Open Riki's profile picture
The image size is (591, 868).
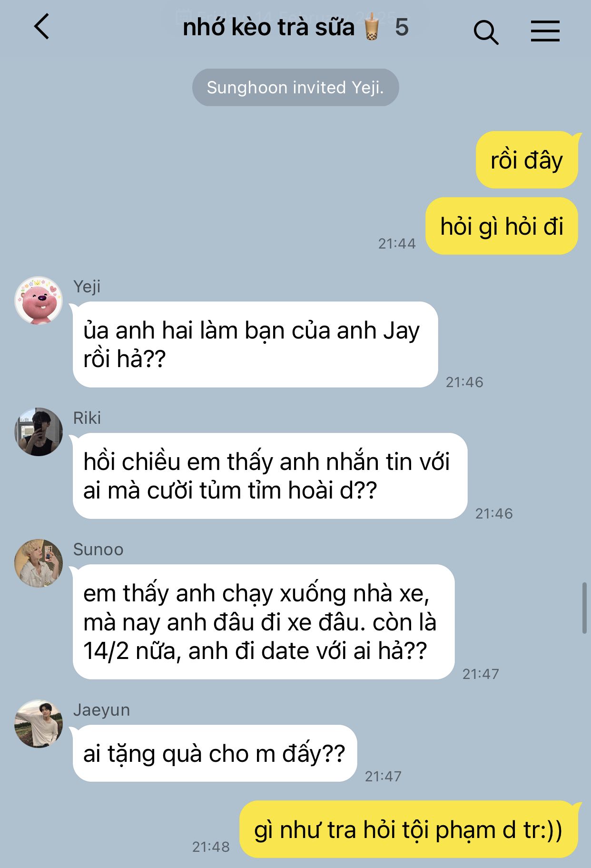(39, 432)
